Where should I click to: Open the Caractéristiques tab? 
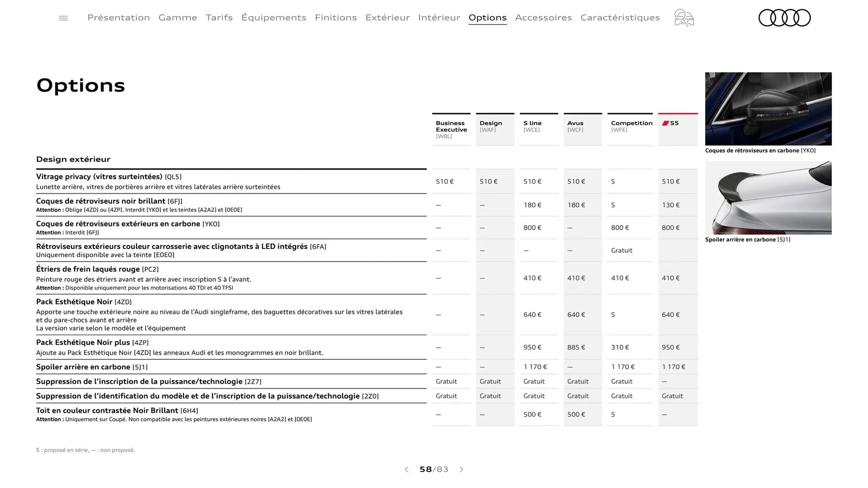(x=620, y=18)
